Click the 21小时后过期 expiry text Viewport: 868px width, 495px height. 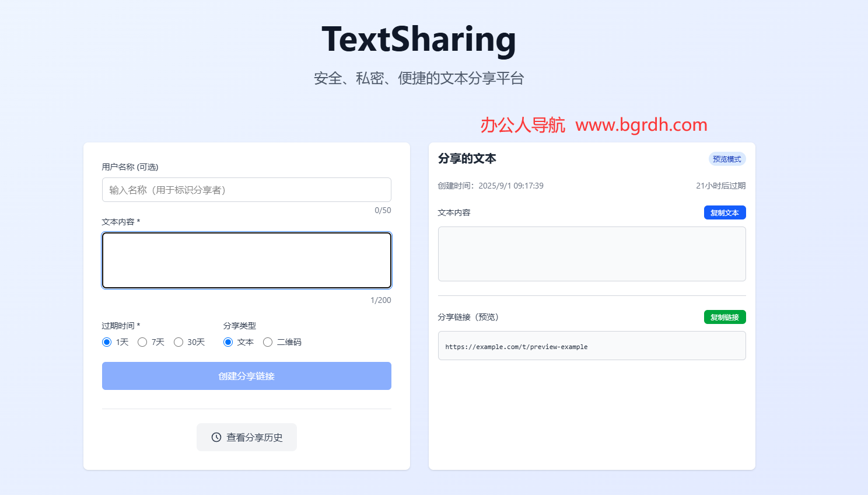pos(721,186)
